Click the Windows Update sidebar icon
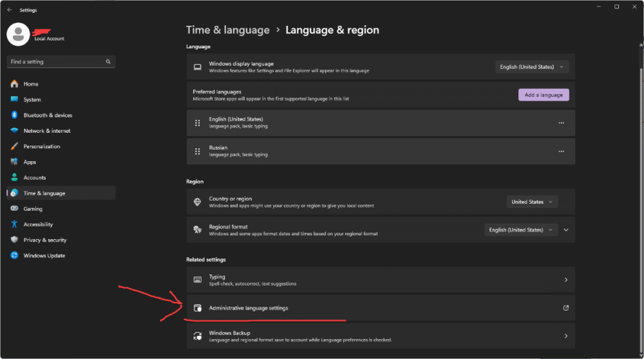Image resolution: width=644 pixels, height=359 pixels. (x=14, y=256)
